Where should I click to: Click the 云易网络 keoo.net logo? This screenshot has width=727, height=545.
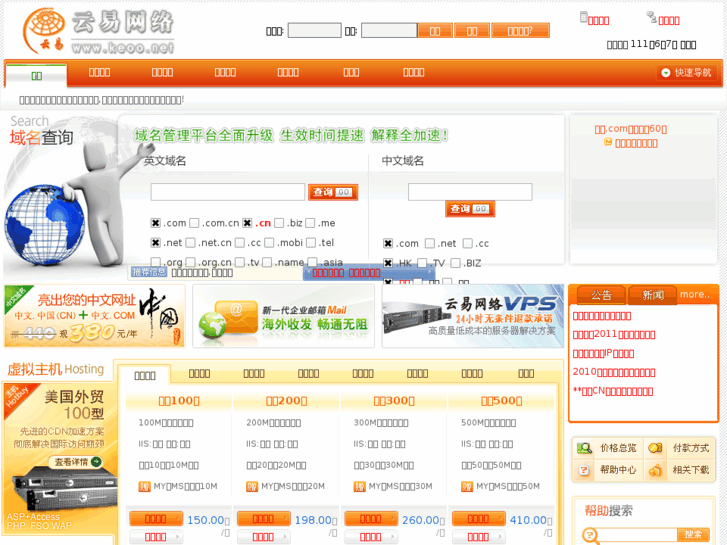tap(98, 31)
